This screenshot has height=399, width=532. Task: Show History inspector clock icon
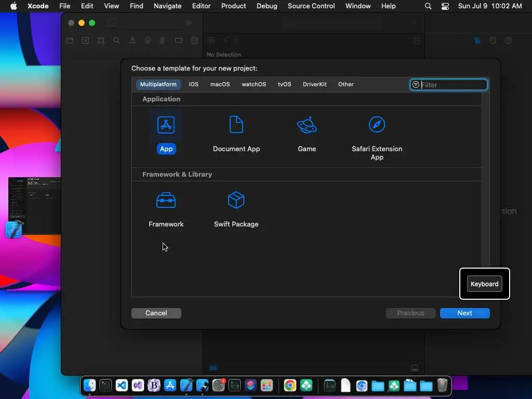click(x=493, y=41)
